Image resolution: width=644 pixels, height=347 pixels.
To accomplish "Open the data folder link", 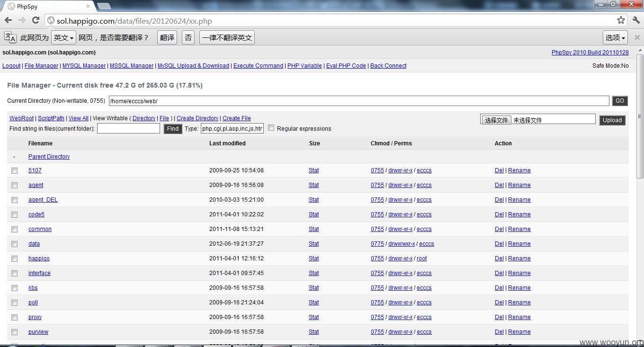I will (34, 244).
